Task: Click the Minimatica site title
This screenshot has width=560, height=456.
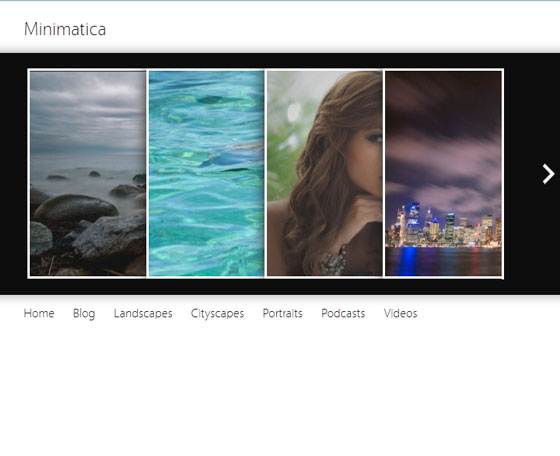Action: (65, 29)
